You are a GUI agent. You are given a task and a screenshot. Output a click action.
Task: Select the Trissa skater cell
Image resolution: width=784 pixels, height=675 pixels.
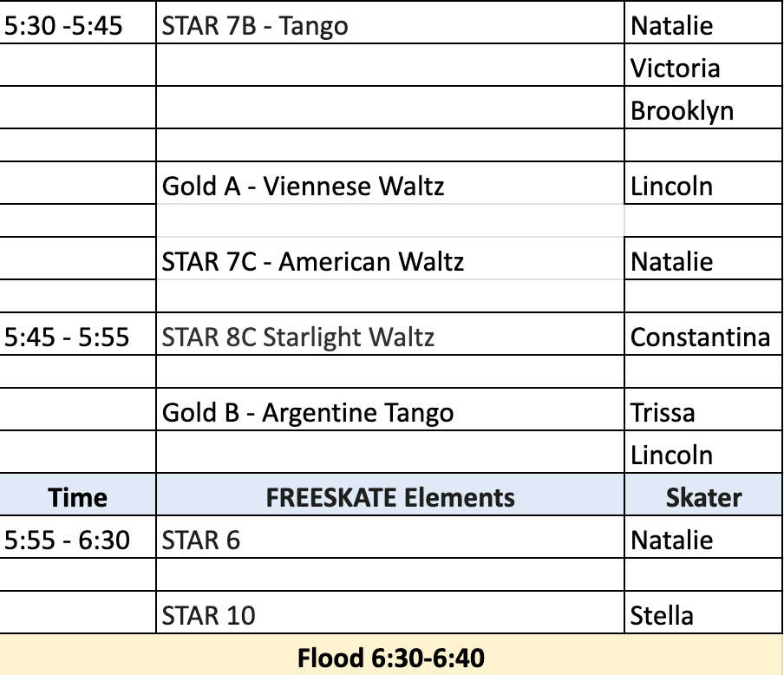tap(703, 410)
